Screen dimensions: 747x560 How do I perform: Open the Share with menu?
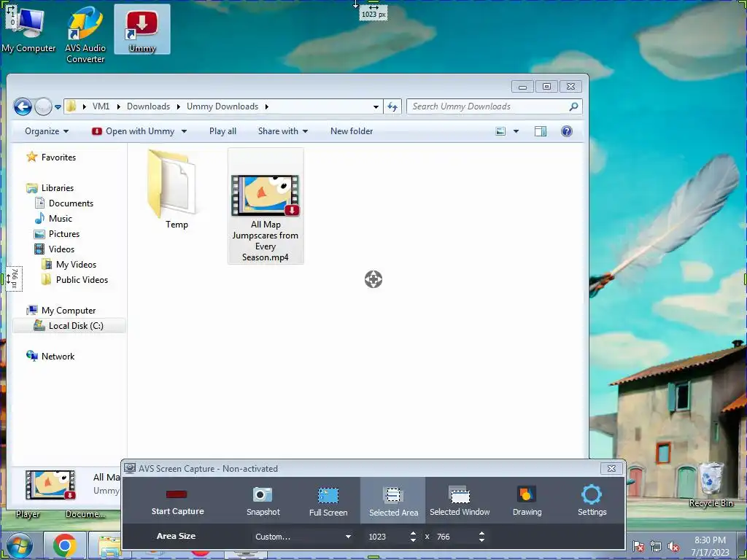[x=282, y=131]
